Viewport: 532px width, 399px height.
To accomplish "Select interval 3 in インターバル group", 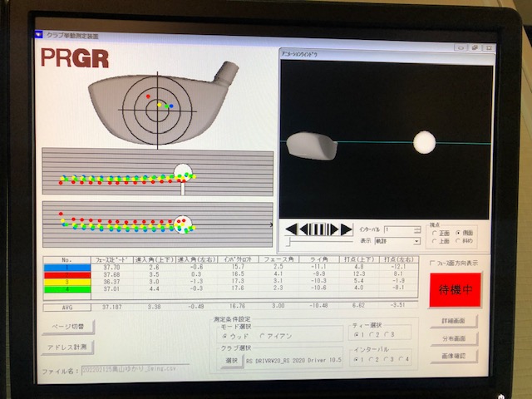I will tap(387, 359).
